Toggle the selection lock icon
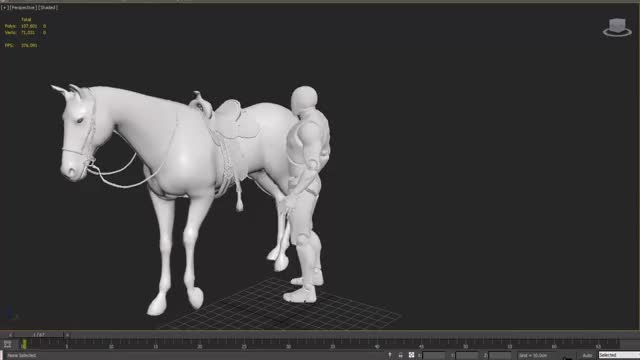Screen dimensions: 640x360 (400, 355)
